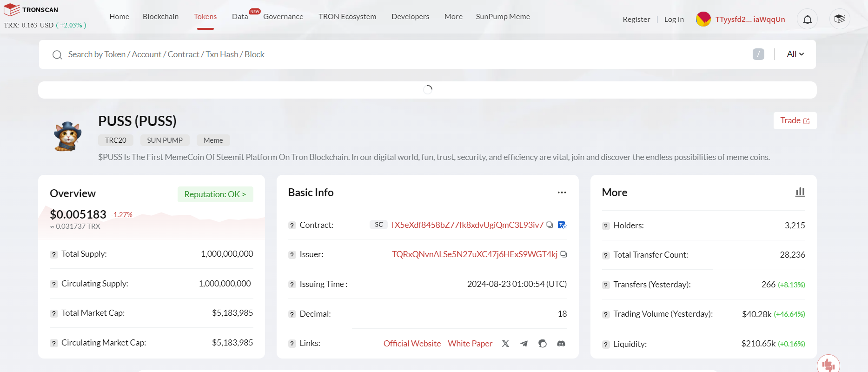Click the bar chart icon in More panel
Screen dimensions: 868x372
pyautogui.click(x=800, y=192)
